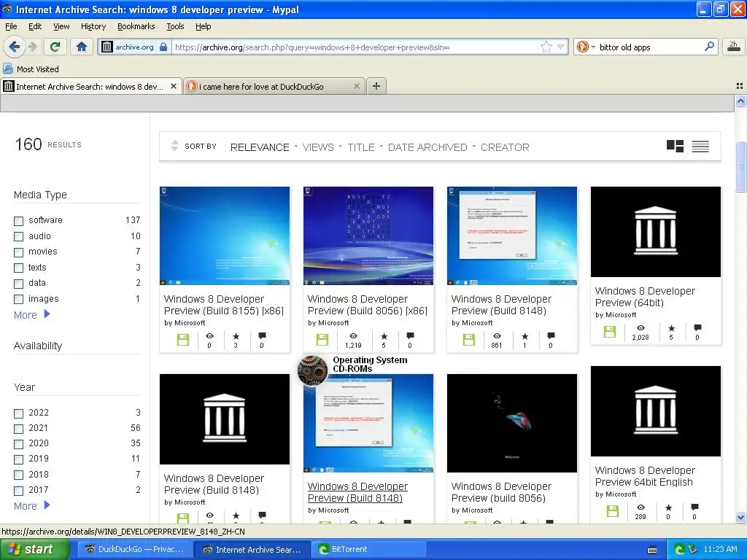Open thumbnail of Build 8056 [x86] item
The height and width of the screenshot is (560, 747).
[368, 236]
